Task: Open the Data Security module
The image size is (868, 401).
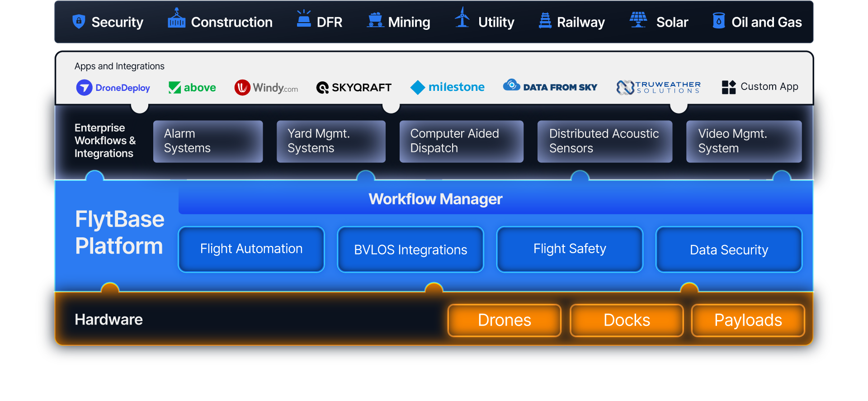Action: 729,249
